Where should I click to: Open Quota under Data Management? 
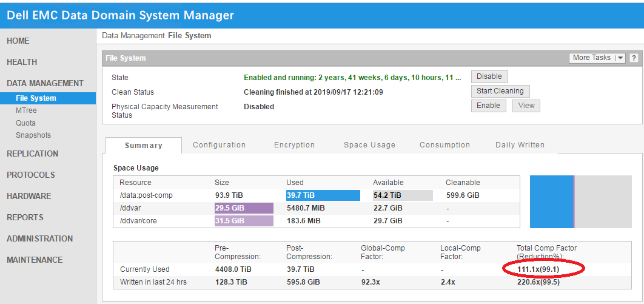25,123
